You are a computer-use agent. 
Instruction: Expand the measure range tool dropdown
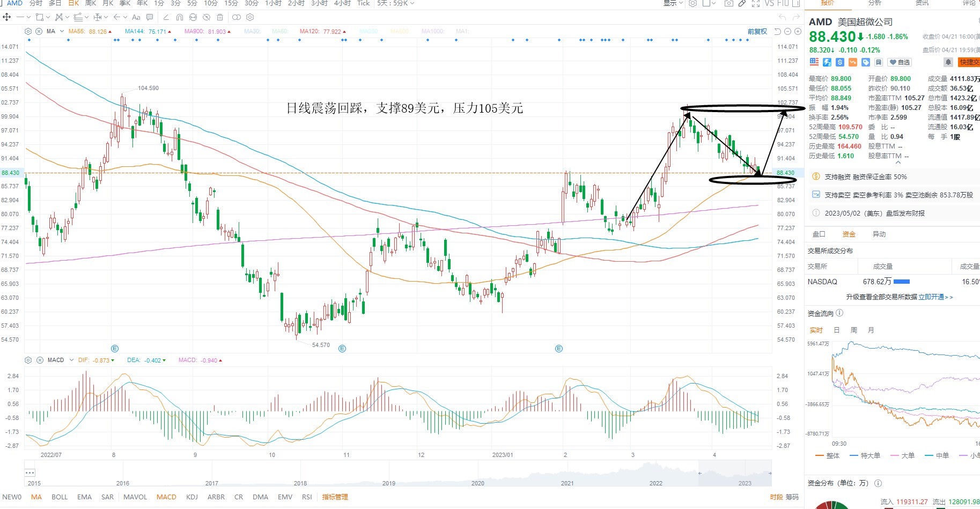106,17
